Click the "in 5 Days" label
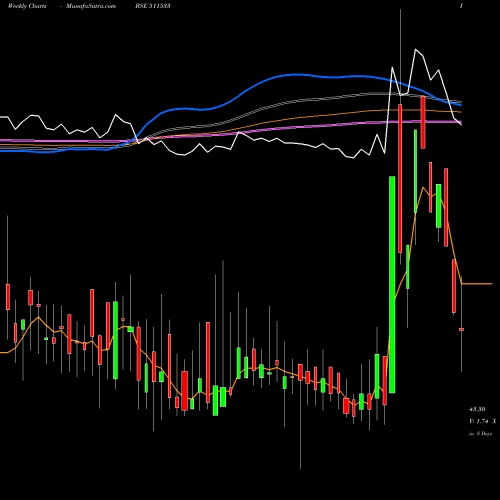Viewport: 500px width, 500px height. click(x=481, y=434)
